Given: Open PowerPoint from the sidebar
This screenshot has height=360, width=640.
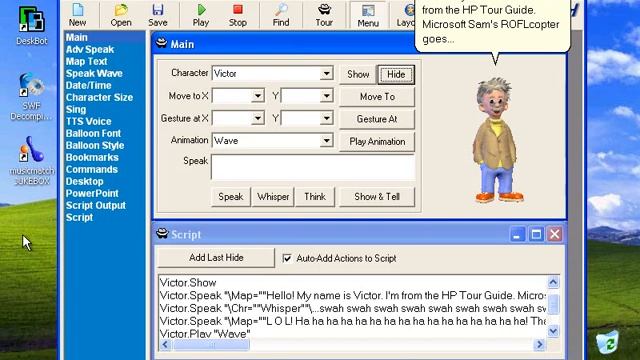Looking at the screenshot, I should (92, 193).
